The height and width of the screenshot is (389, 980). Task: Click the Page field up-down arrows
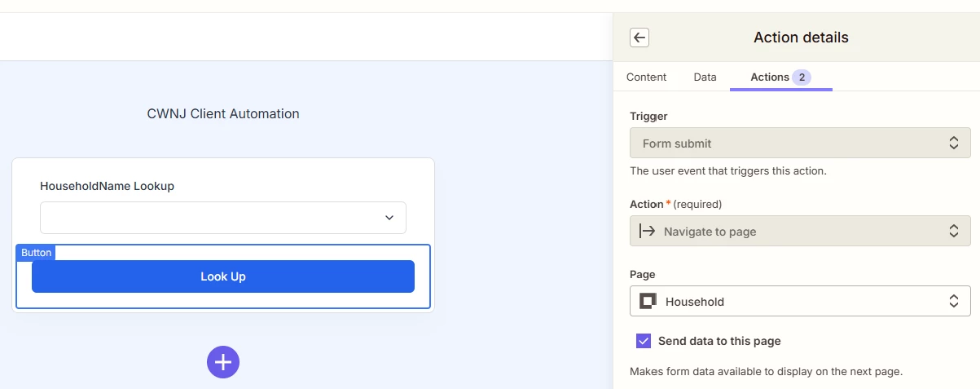(954, 302)
